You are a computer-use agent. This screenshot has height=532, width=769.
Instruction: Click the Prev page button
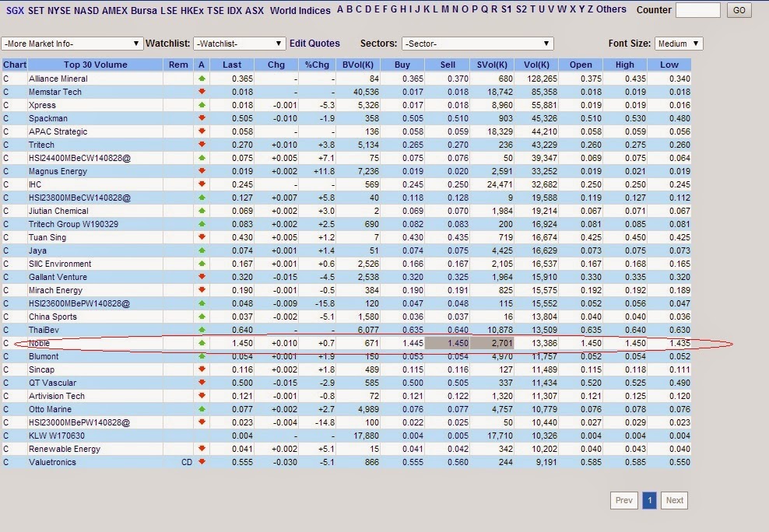[x=623, y=500]
